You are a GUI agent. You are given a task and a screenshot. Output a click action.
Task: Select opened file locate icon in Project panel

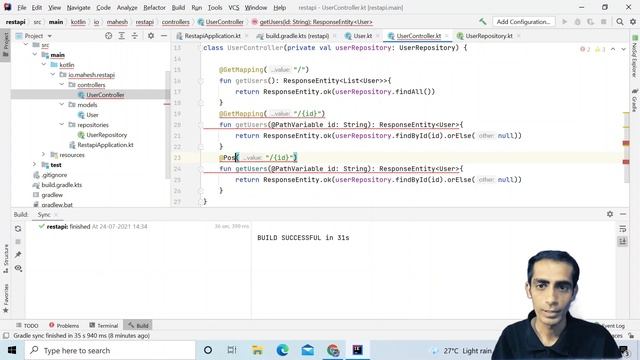[109, 36]
